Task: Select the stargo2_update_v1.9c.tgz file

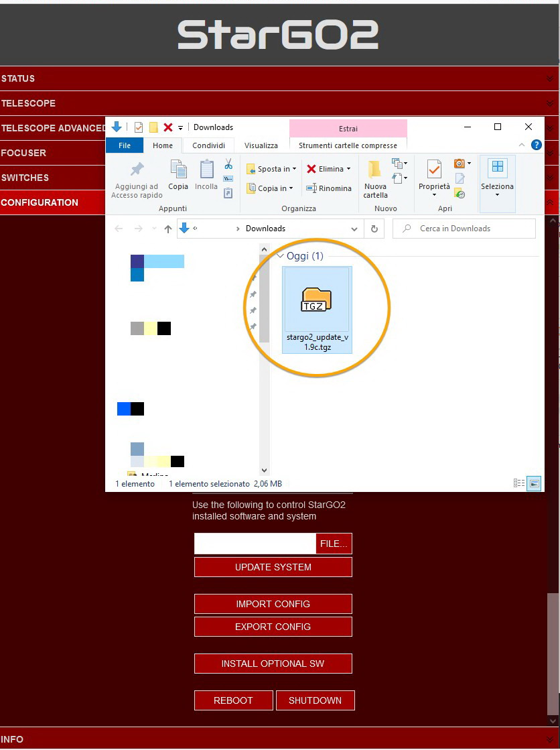Action: (317, 310)
